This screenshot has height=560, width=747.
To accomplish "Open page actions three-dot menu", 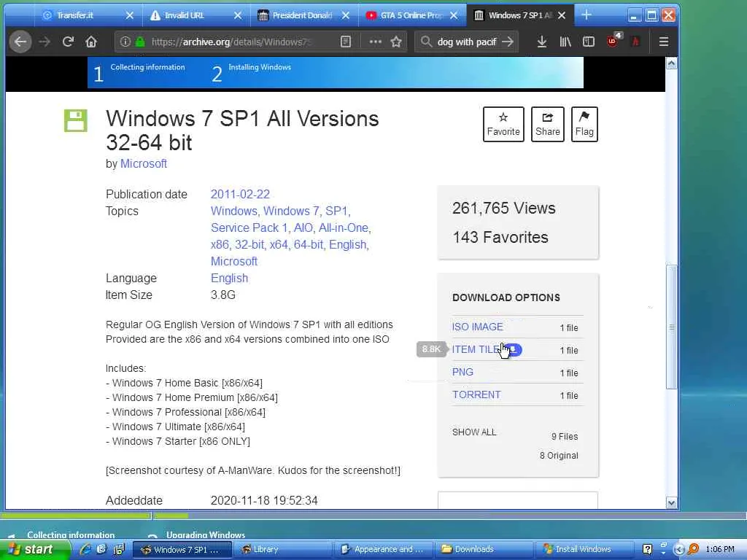I will point(376,42).
